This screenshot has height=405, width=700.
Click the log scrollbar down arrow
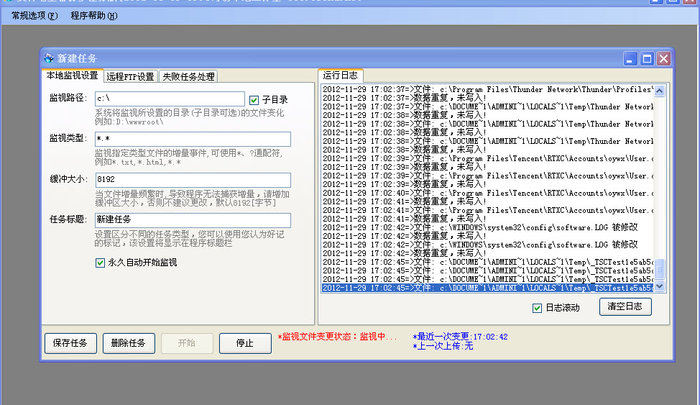coord(659,286)
